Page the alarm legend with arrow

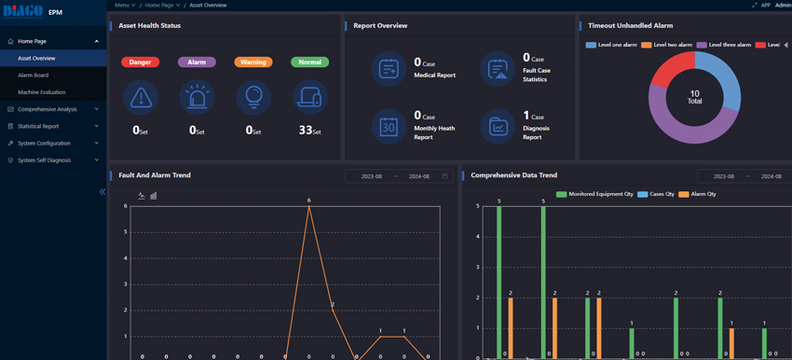tap(785, 45)
